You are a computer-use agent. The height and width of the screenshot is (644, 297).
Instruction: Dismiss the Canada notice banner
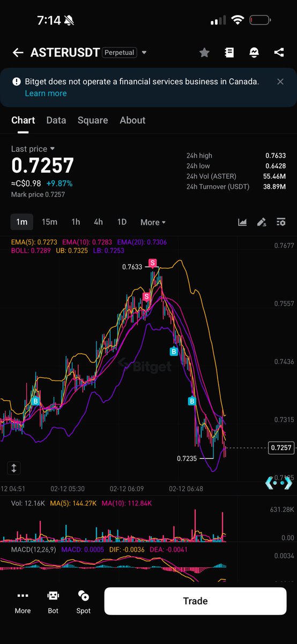click(x=280, y=82)
